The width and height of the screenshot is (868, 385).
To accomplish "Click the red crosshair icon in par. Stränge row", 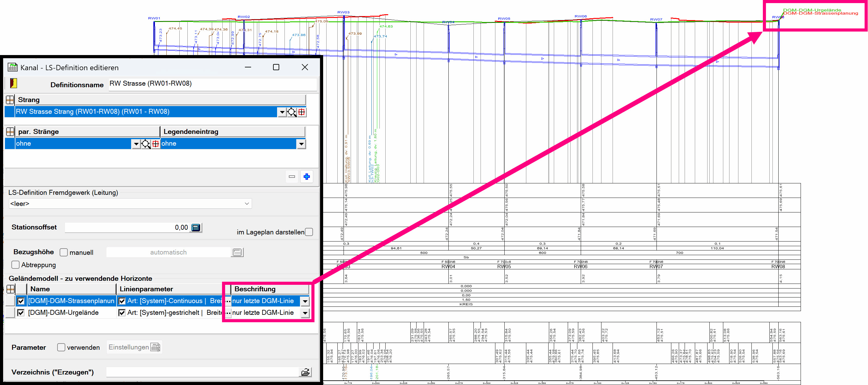I will [x=155, y=144].
